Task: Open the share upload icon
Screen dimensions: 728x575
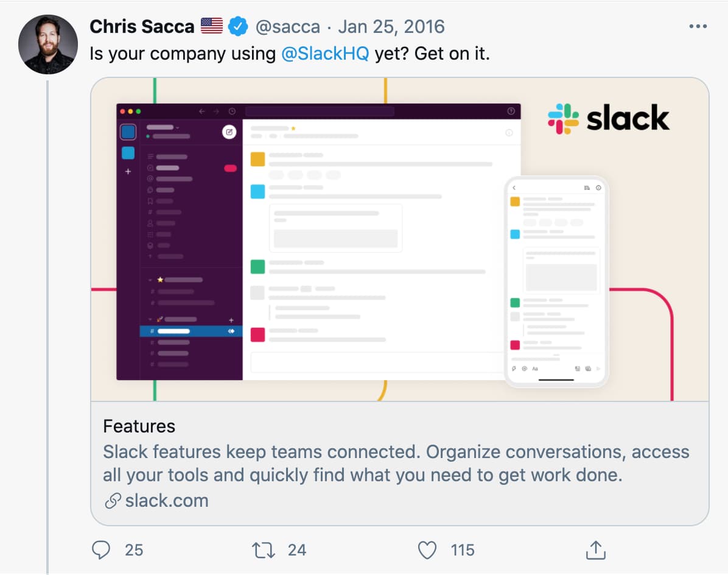Action: click(596, 550)
